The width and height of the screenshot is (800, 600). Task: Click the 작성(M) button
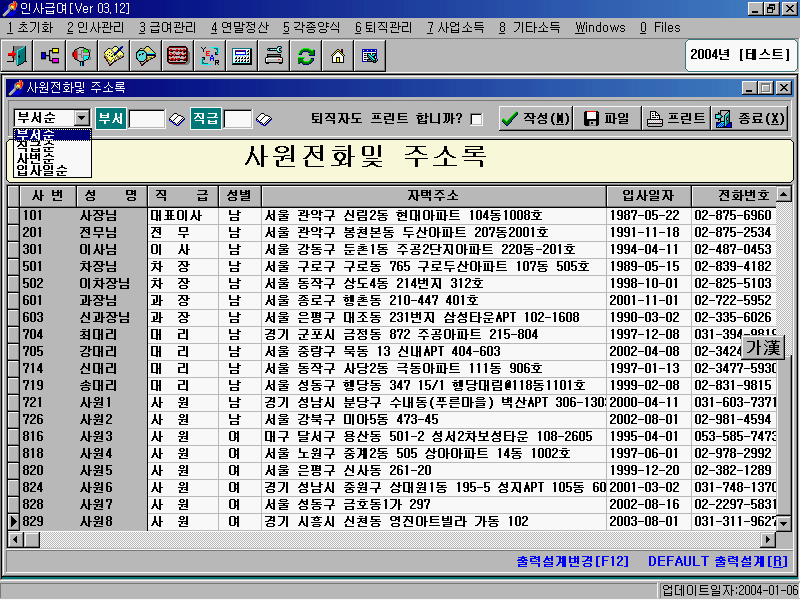click(535, 118)
